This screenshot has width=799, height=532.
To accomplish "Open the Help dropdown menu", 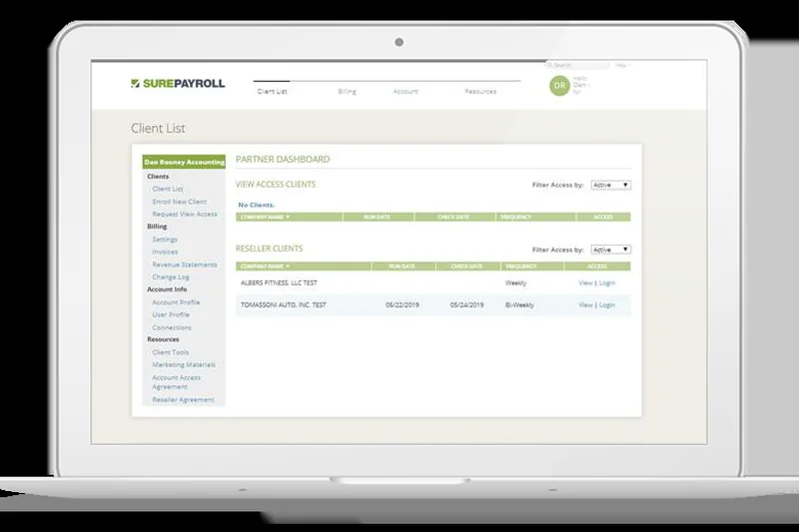I will [x=622, y=65].
